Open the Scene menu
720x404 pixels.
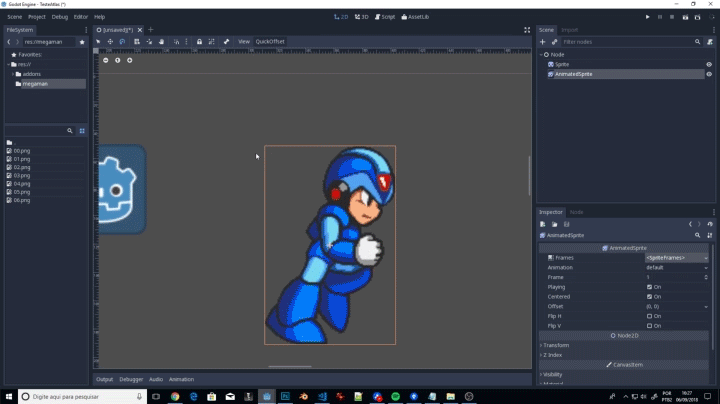tap(15, 17)
